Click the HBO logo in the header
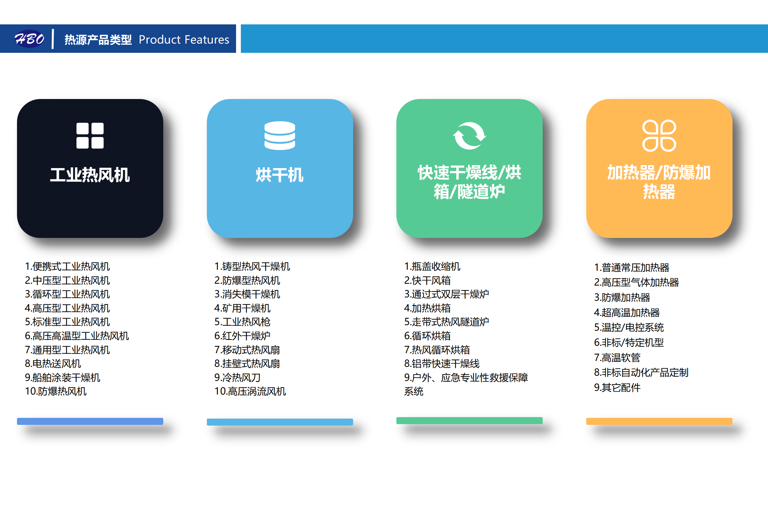 (x=30, y=38)
